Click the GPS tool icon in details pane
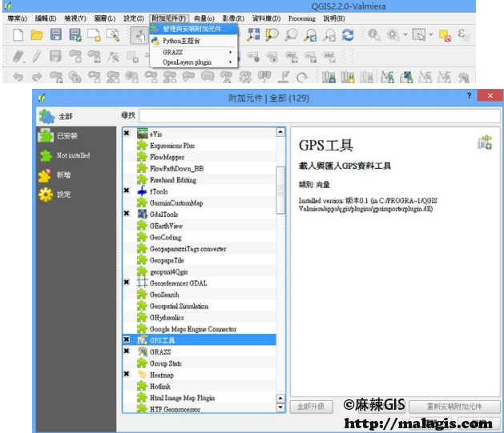This screenshot has height=433, width=504. (x=485, y=142)
